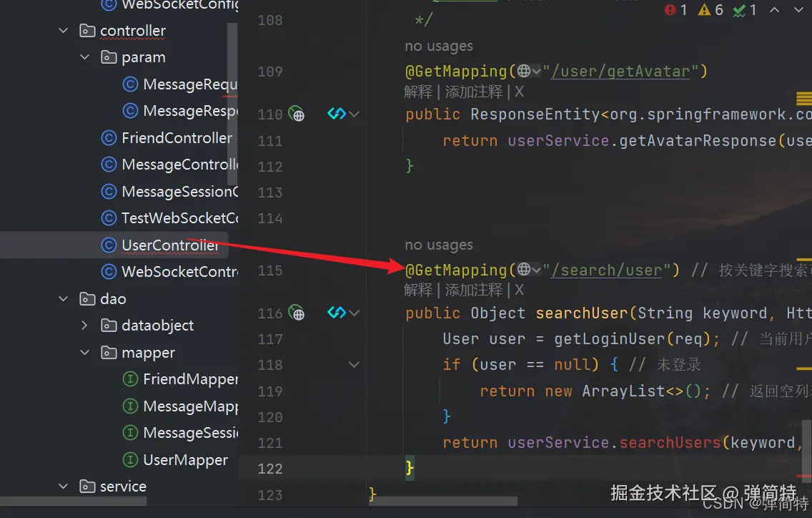
Task: Click 添加注释 above line 110
Action: click(x=474, y=92)
